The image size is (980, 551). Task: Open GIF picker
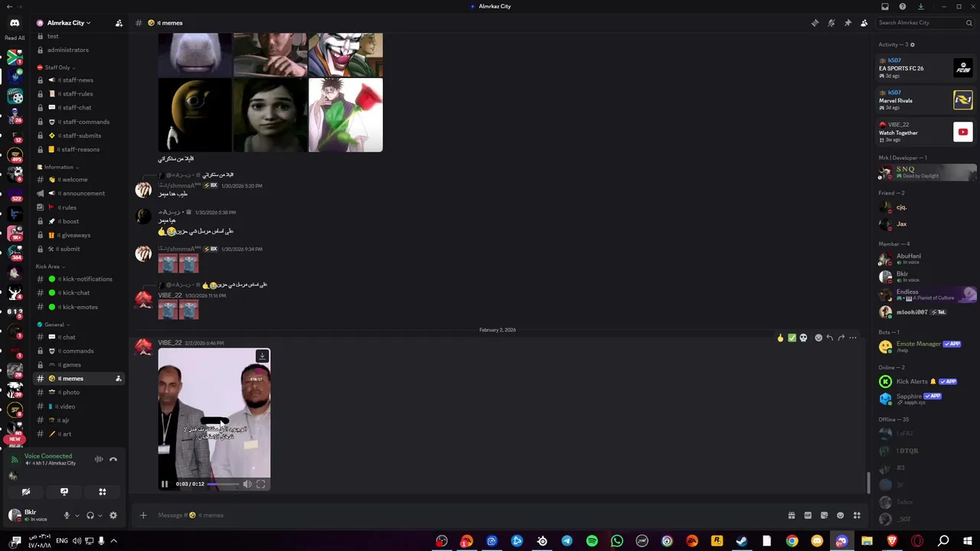click(x=808, y=515)
